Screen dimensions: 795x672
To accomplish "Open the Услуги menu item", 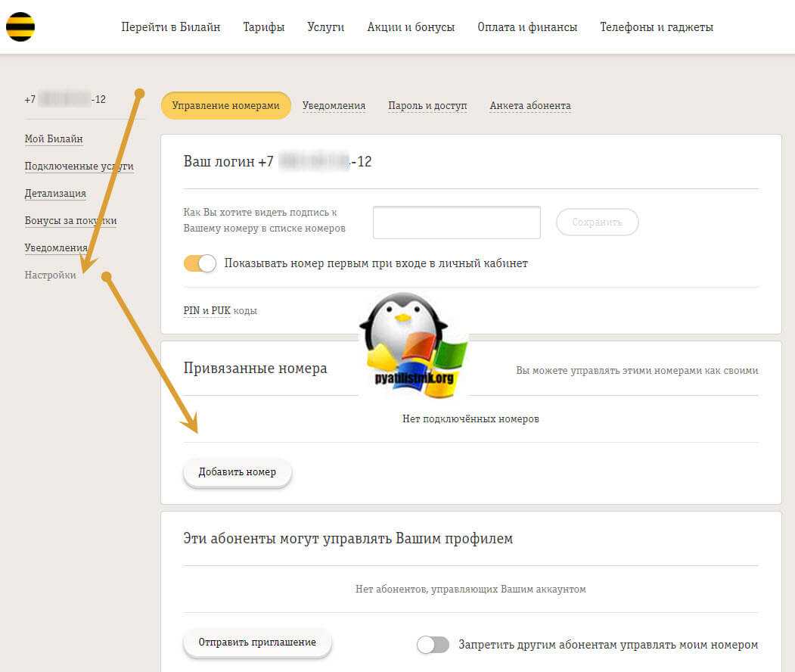I will click(x=326, y=27).
